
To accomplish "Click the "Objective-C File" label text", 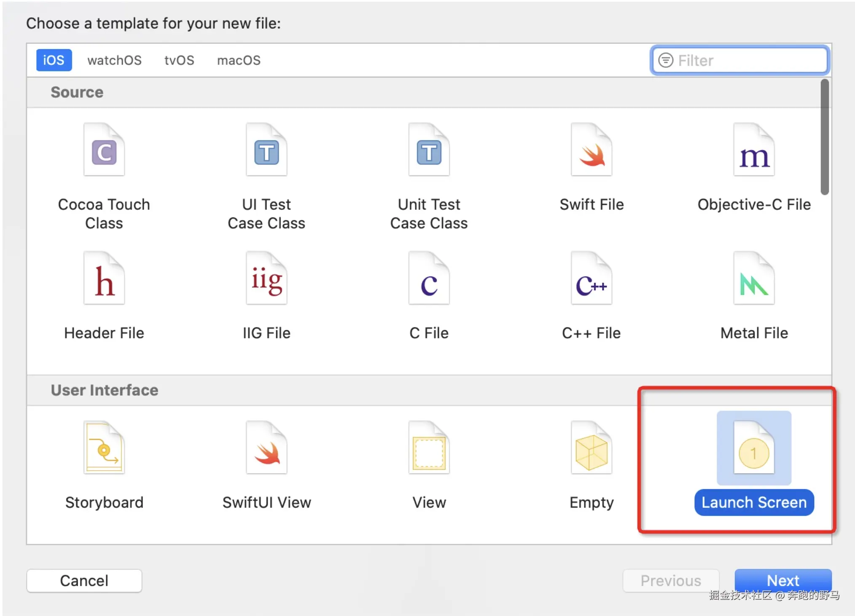I will pyautogui.click(x=754, y=205).
